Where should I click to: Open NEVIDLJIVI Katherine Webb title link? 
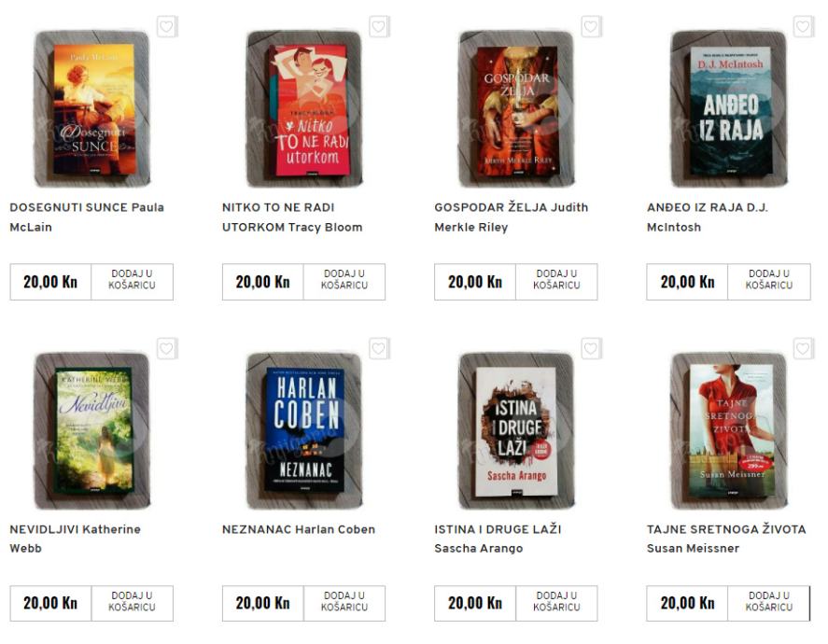pos(75,539)
